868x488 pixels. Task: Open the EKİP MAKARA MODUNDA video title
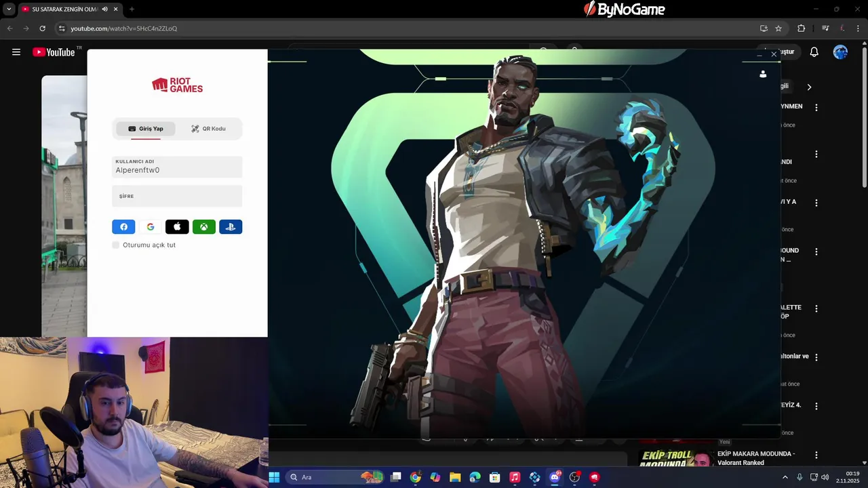[x=756, y=458]
